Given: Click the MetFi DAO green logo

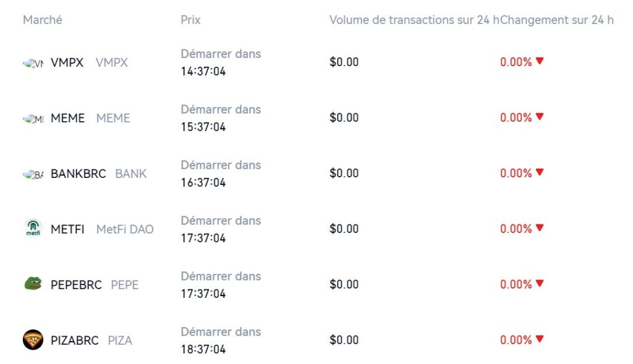Looking at the screenshot, I should 33,229.
